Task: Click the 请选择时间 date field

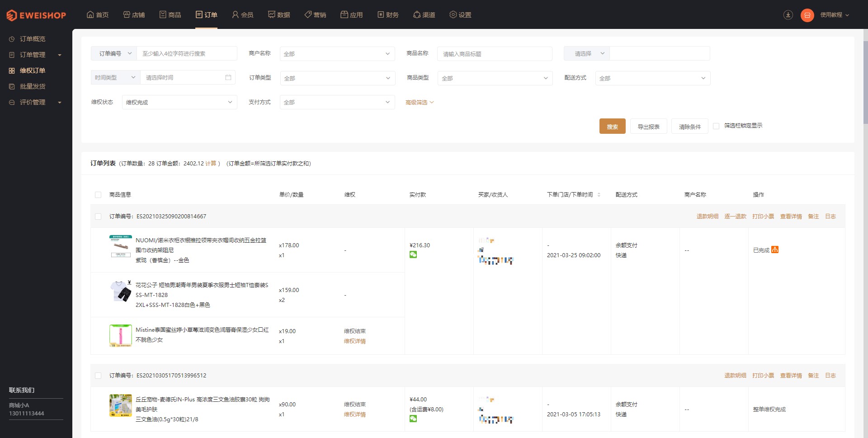Action: (x=189, y=78)
